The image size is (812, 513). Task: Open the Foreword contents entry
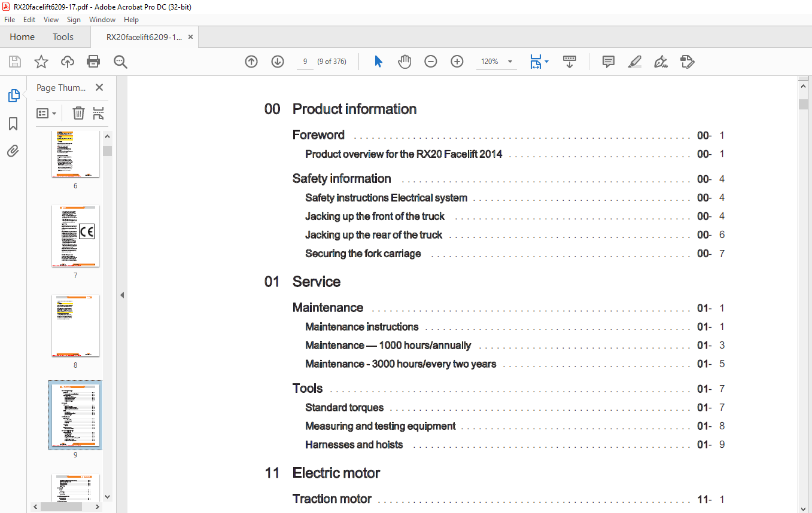pyautogui.click(x=318, y=135)
